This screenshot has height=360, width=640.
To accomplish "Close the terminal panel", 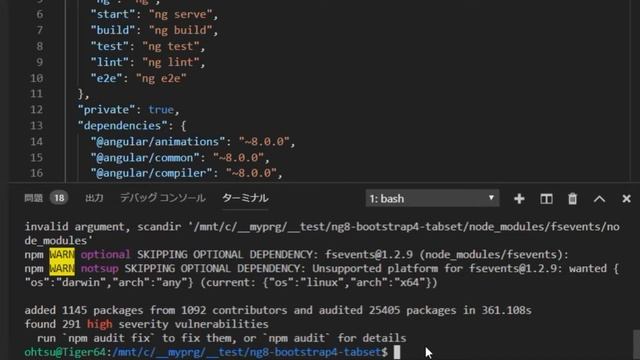I will tap(626, 199).
